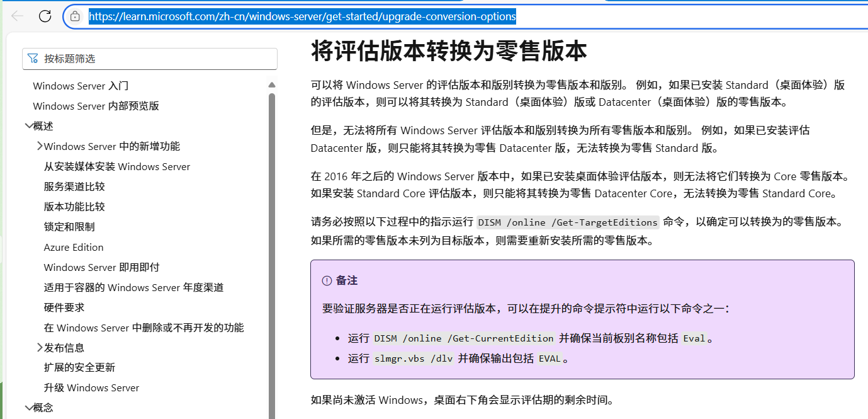Image resolution: width=868 pixels, height=419 pixels.
Task: Open Windows Server 即用即付 item
Action: click(x=101, y=267)
